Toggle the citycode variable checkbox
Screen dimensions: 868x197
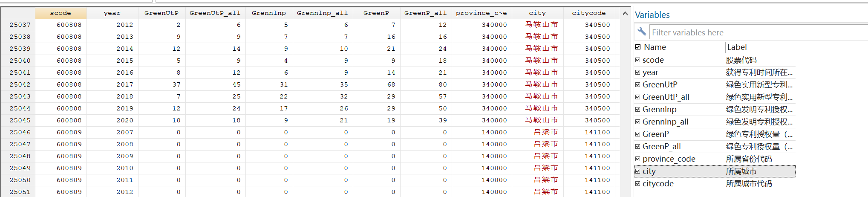[x=638, y=184]
